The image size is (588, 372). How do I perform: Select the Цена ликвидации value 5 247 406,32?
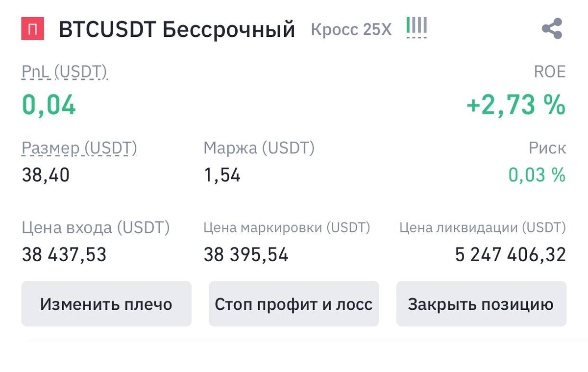pos(510,255)
